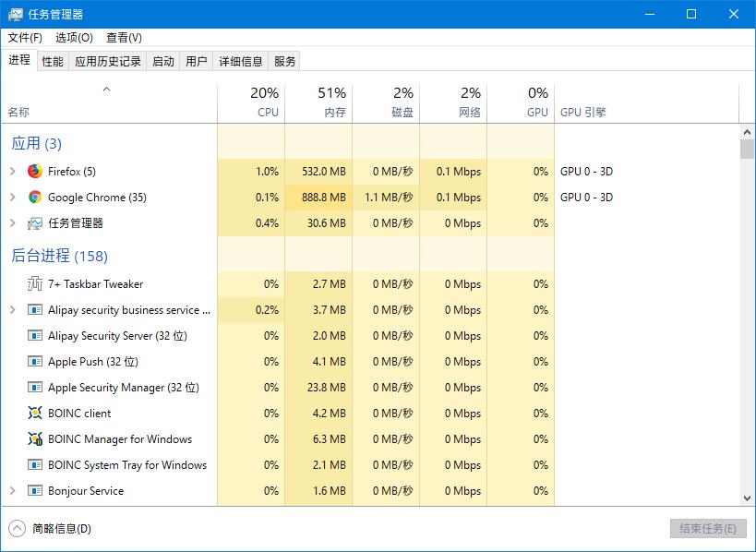The width and height of the screenshot is (756, 552).
Task: Click the scrollbar down arrow
Action: [x=747, y=498]
